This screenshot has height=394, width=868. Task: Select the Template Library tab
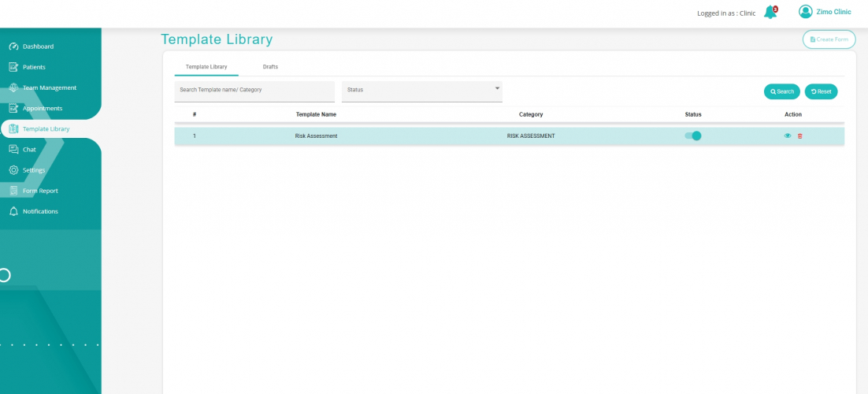point(206,66)
